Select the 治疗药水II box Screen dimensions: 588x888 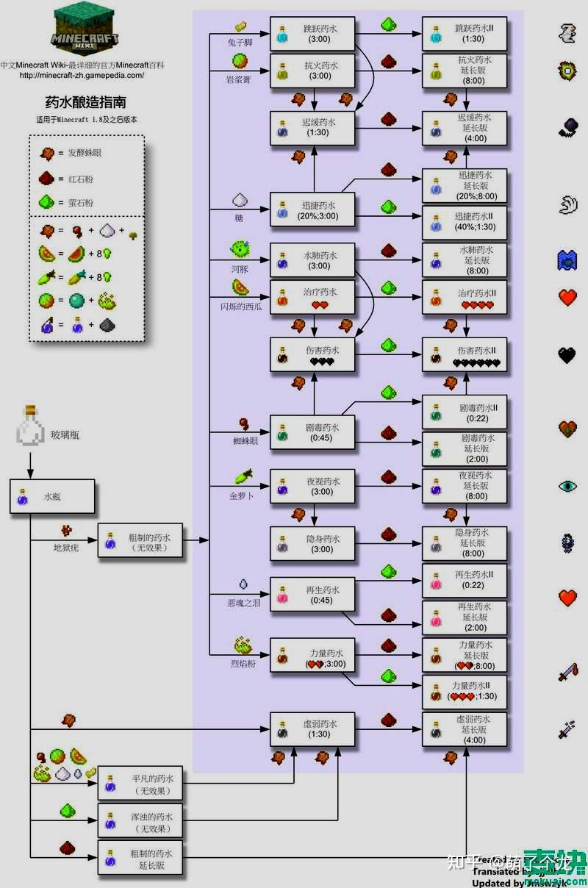tap(465, 298)
